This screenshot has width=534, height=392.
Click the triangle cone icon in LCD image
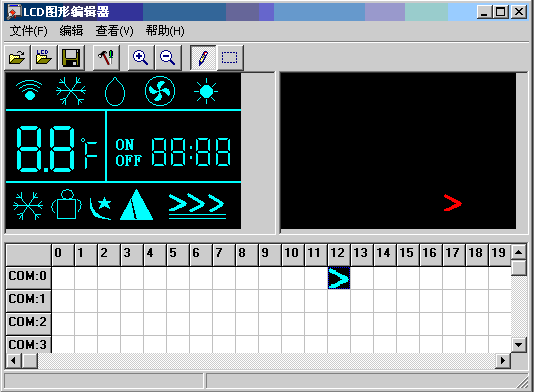pyautogui.click(x=137, y=205)
